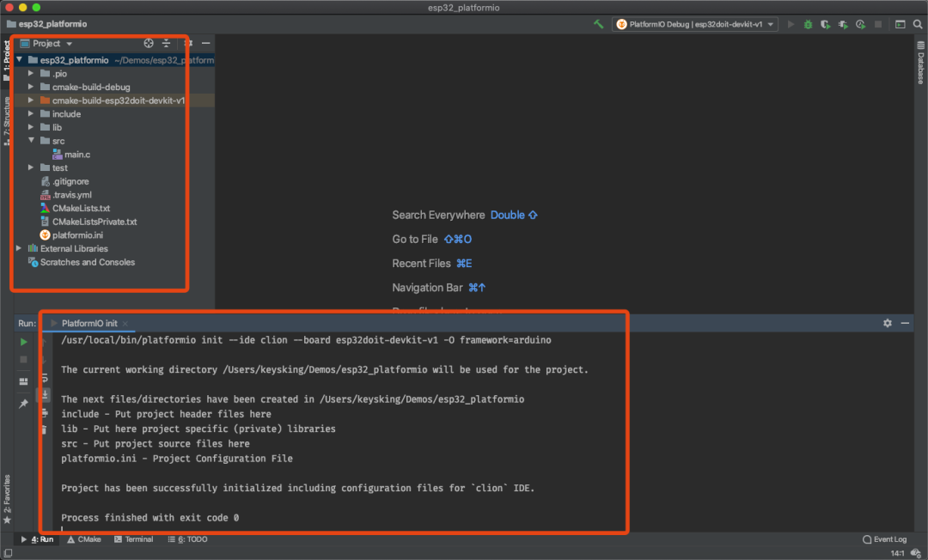
Task: Collapse the src folder
Action: [x=31, y=141]
